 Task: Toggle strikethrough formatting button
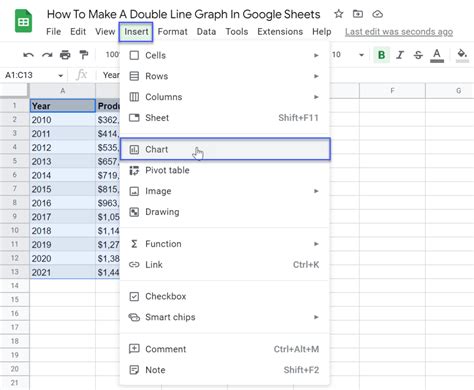click(418, 55)
